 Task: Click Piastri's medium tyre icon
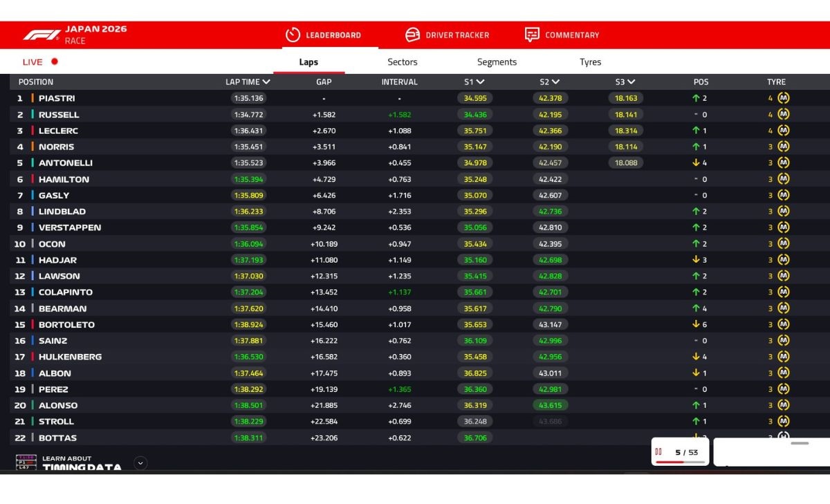783,98
